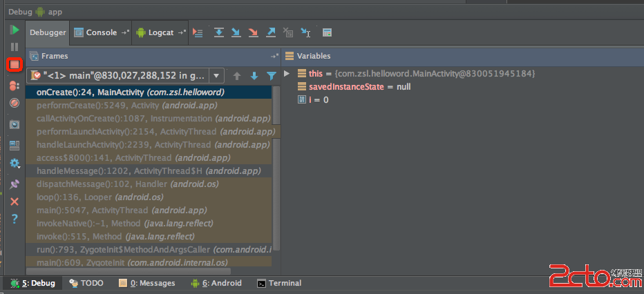Force Step Into with red arrow
The width and height of the screenshot is (644, 294).
(254, 33)
